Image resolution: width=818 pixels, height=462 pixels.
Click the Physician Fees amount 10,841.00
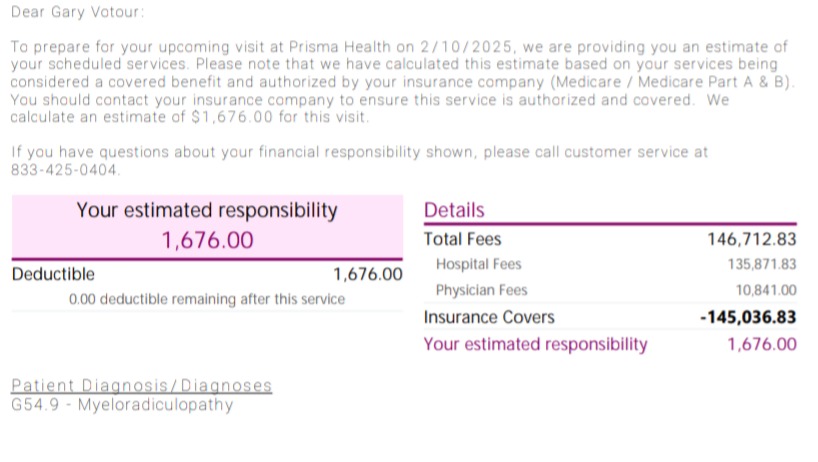click(766, 290)
